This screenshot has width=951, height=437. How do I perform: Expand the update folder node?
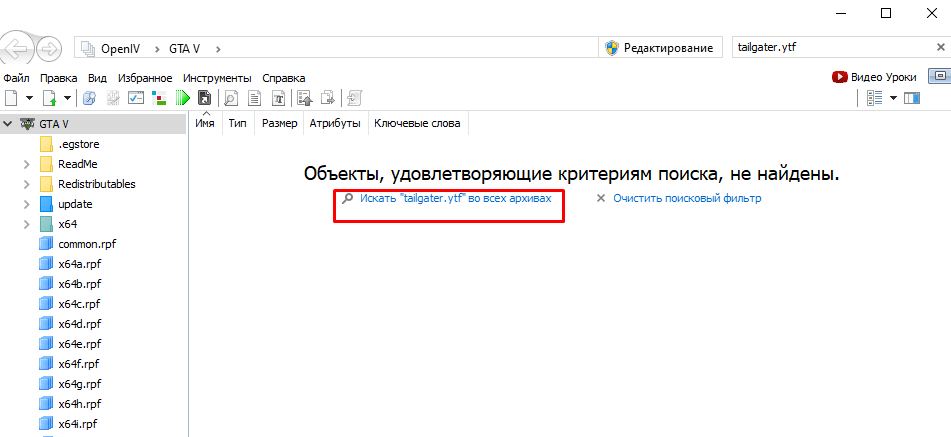pyautogui.click(x=27, y=204)
